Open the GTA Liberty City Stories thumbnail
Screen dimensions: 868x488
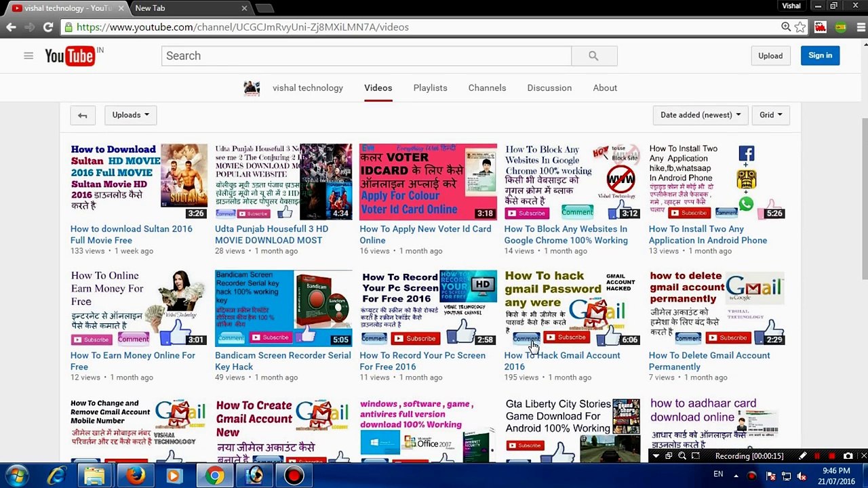coord(572,429)
